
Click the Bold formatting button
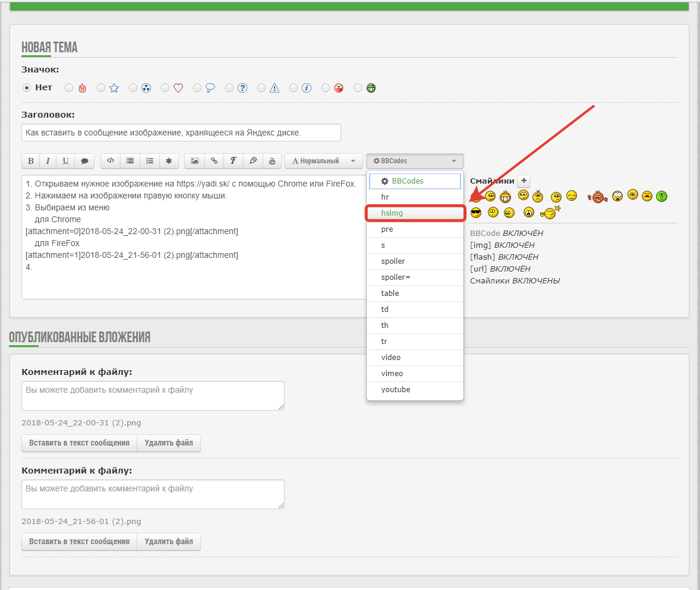pos(30,161)
